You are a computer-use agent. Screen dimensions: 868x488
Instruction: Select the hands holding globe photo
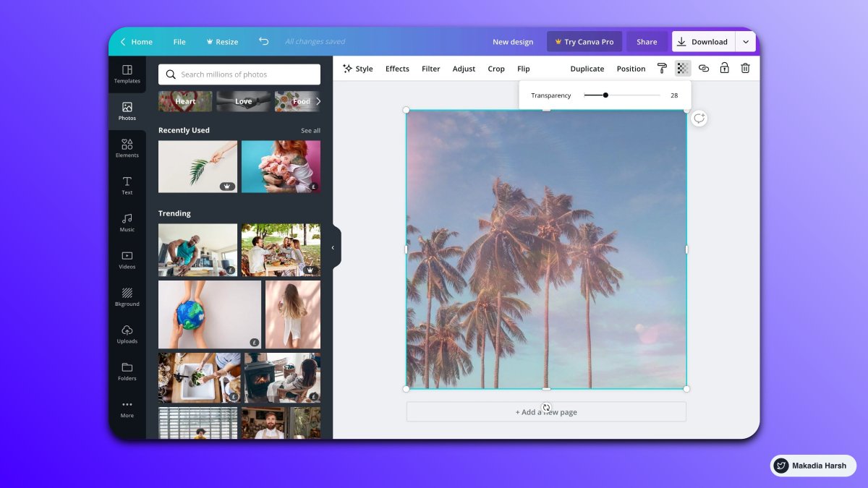[x=210, y=314]
